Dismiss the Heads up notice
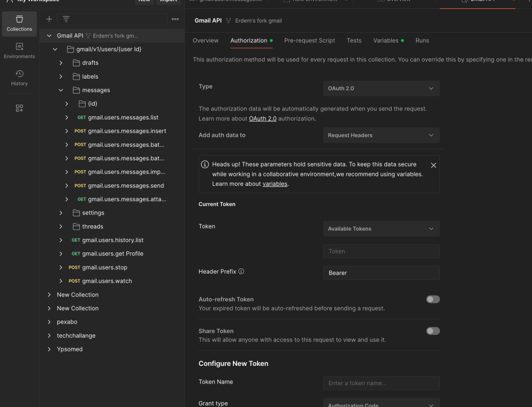This screenshot has height=407, width=532. 433,166
